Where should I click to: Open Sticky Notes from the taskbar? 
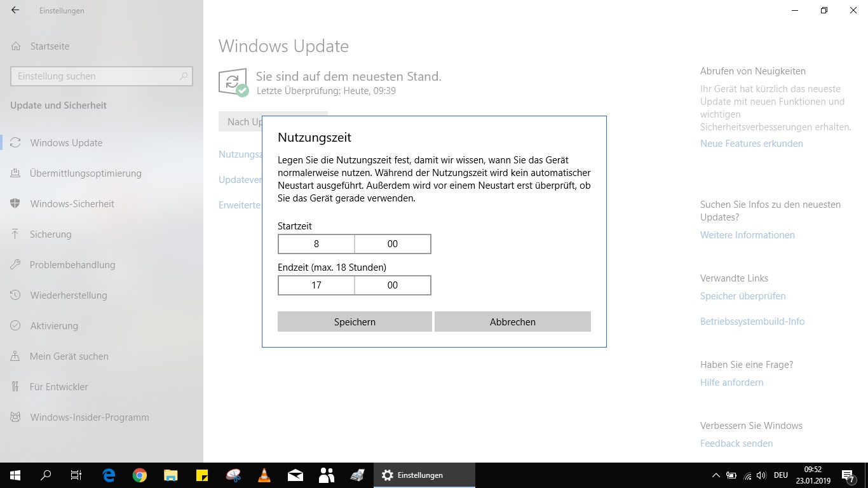[x=202, y=475]
